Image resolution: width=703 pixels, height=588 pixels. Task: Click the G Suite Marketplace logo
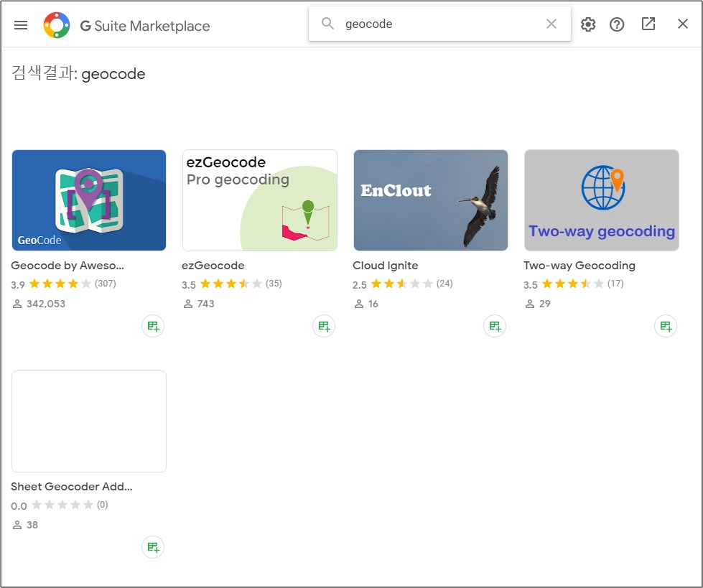[x=57, y=25]
